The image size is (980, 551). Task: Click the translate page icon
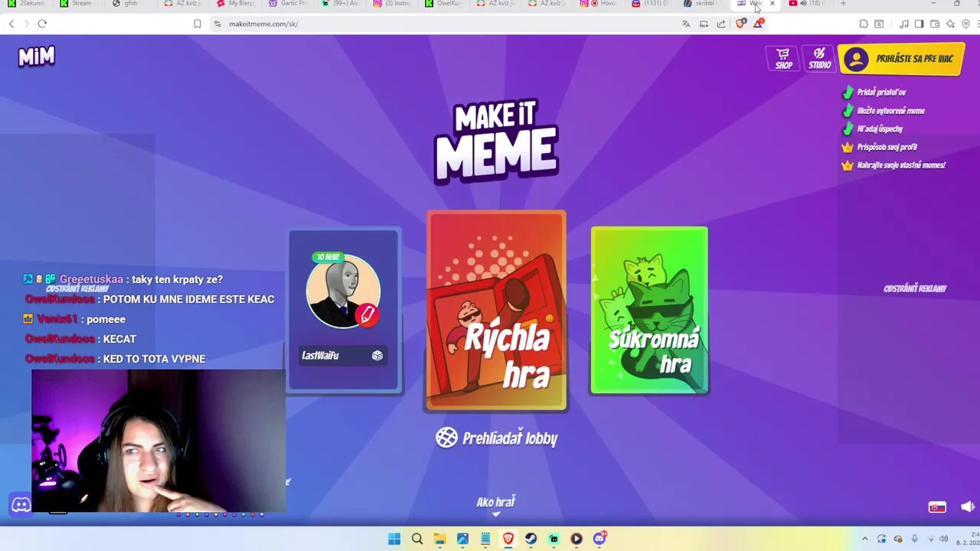pos(686,24)
